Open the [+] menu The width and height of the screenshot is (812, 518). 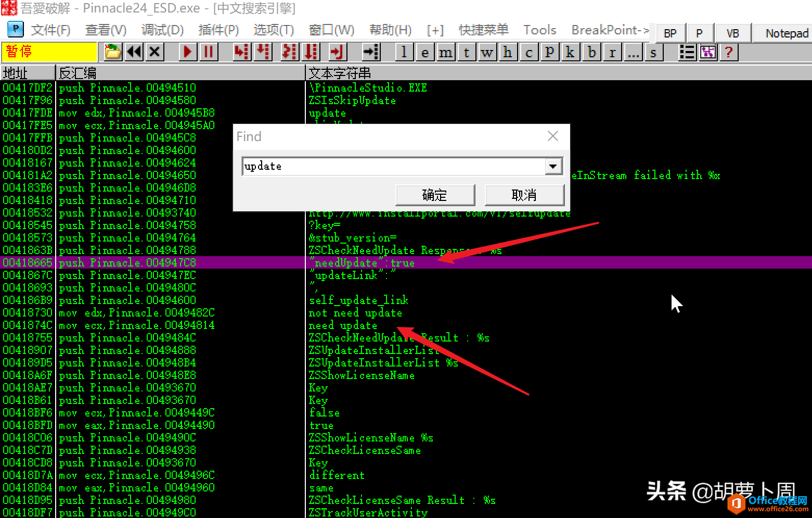[435, 30]
